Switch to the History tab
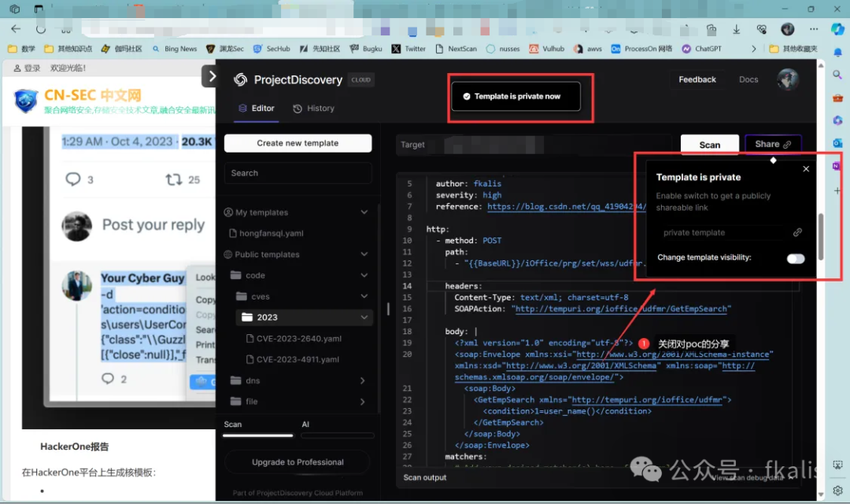Viewport: 850px width, 504px height. 314,109
